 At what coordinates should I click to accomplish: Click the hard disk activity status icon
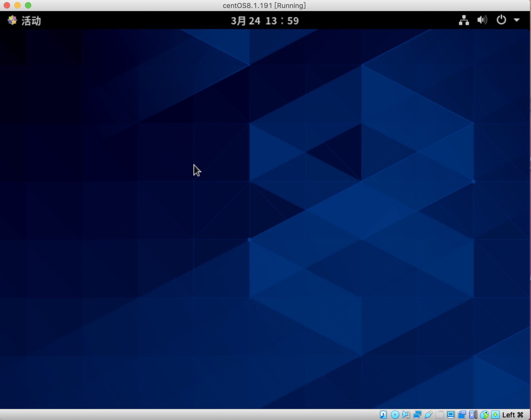point(383,414)
